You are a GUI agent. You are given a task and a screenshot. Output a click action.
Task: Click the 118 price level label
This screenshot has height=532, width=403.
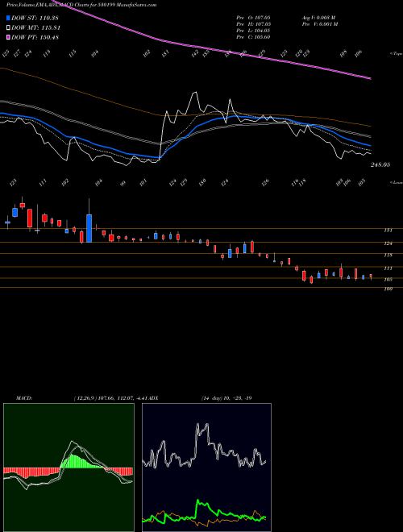tap(388, 256)
